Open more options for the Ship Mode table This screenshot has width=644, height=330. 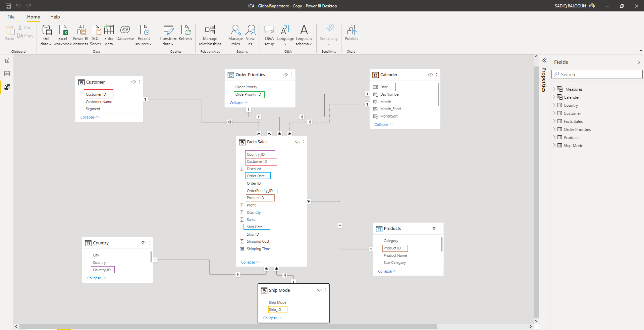pos(325,290)
